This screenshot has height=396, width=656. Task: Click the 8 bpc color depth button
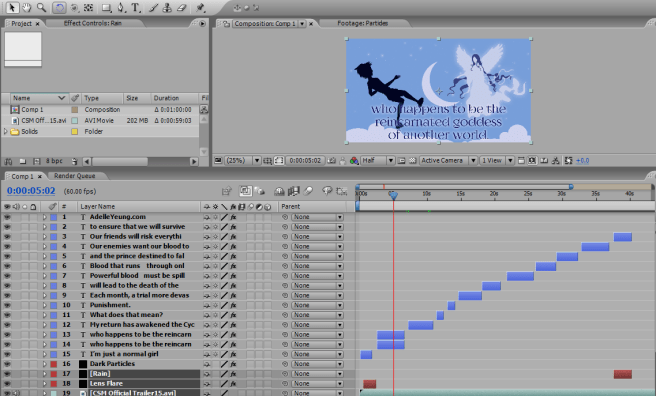tap(54, 161)
